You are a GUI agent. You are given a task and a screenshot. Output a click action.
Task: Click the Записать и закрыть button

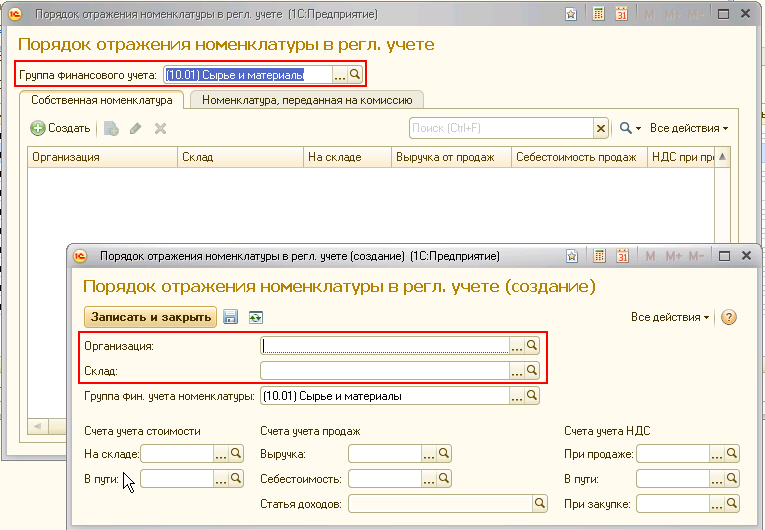(151, 317)
